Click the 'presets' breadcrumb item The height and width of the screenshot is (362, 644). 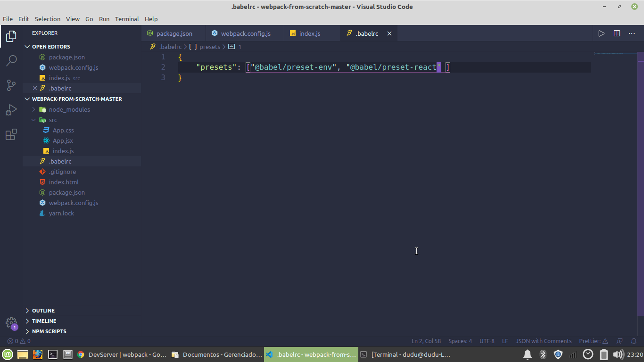(210, 47)
